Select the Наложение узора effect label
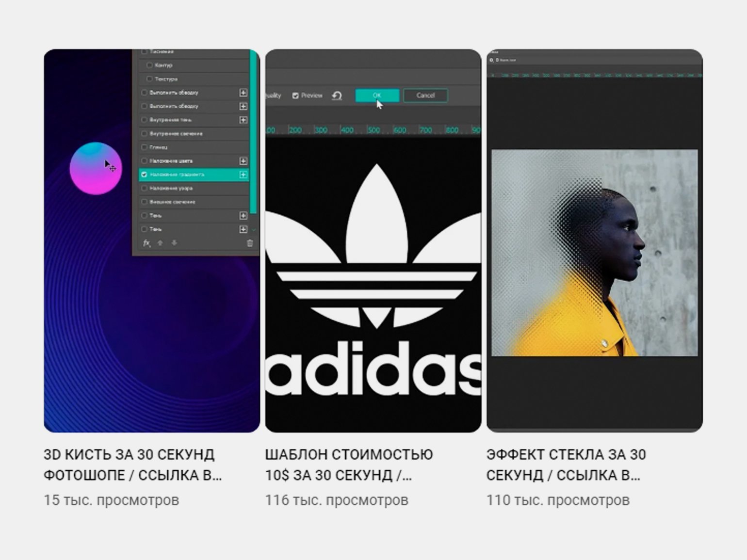 point(171,188)
